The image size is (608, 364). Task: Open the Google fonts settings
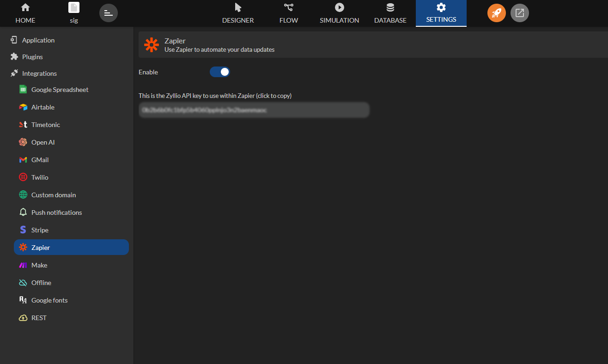coord(72,300)
